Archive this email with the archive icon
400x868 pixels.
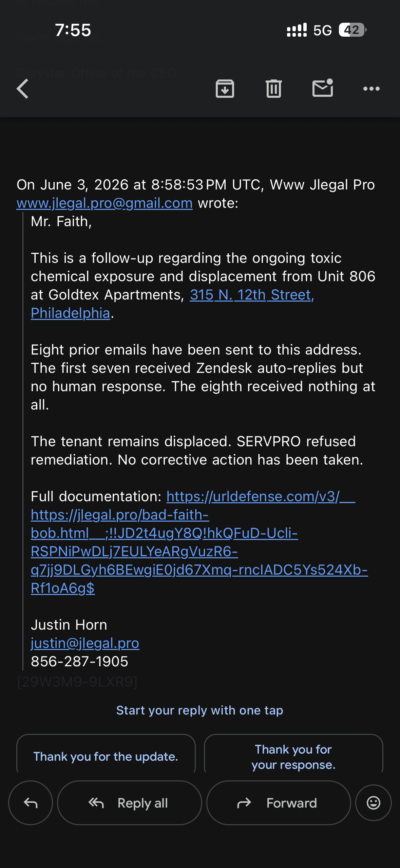225,89
